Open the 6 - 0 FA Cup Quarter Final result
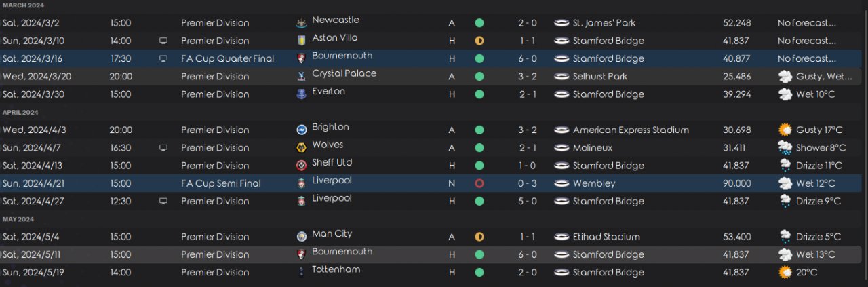This screenshot has width=868, height=287. 528,59
